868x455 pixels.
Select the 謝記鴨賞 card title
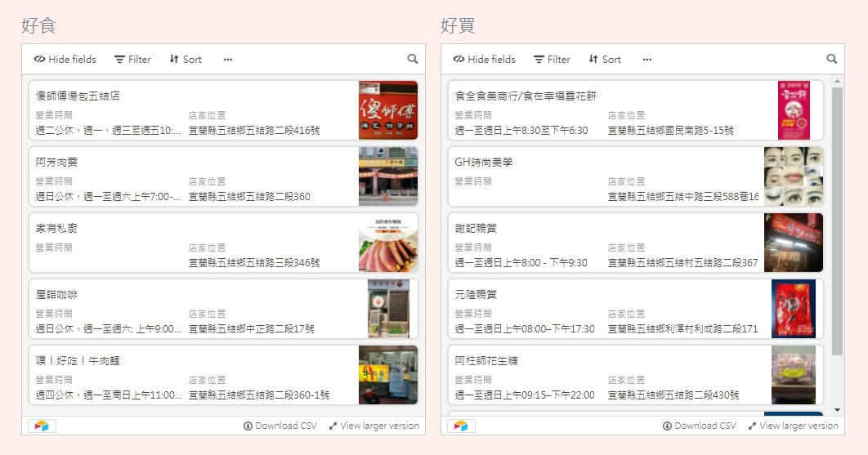point(476,228)
